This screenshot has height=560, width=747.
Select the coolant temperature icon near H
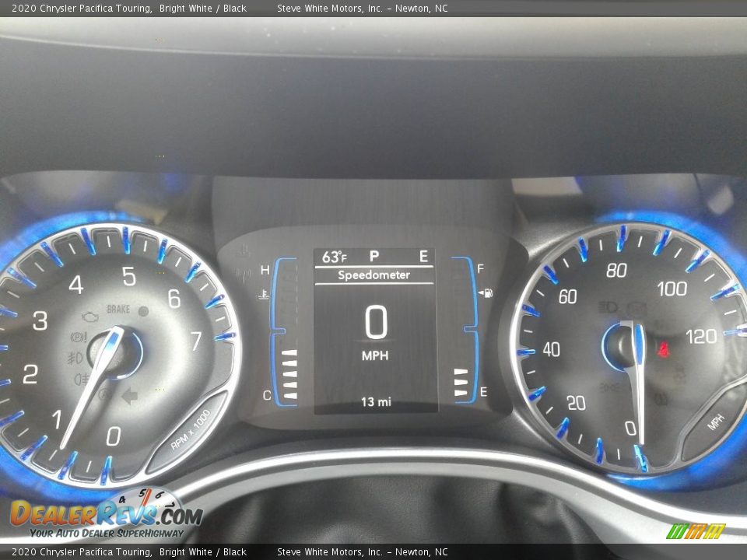point(265,295)
